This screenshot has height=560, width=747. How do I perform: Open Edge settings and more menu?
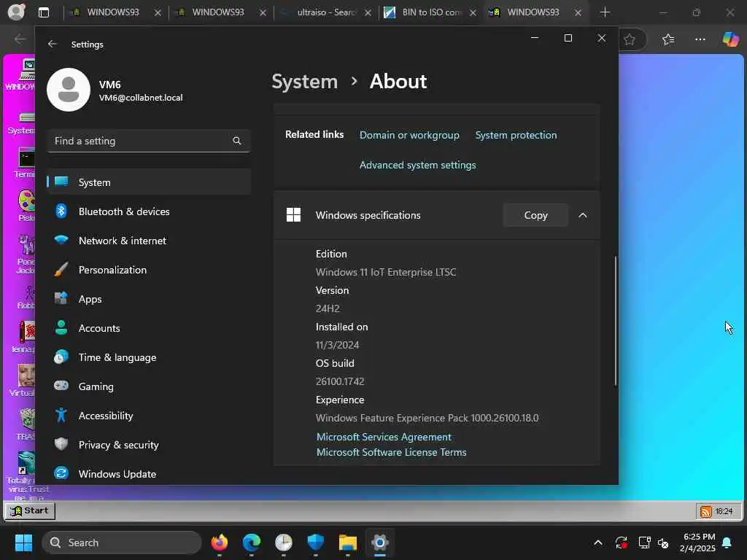coord(700,39)
